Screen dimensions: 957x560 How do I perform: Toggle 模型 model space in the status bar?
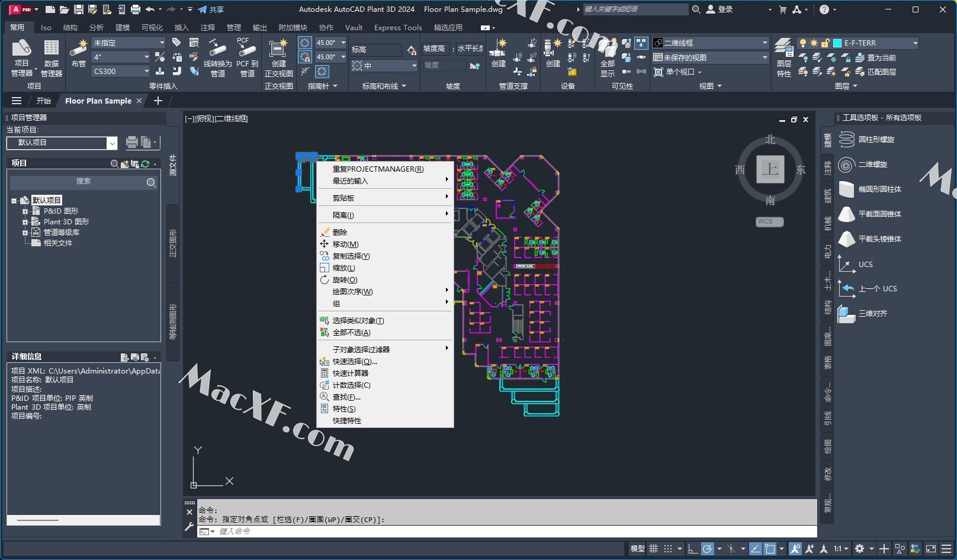tap(637, 549)
